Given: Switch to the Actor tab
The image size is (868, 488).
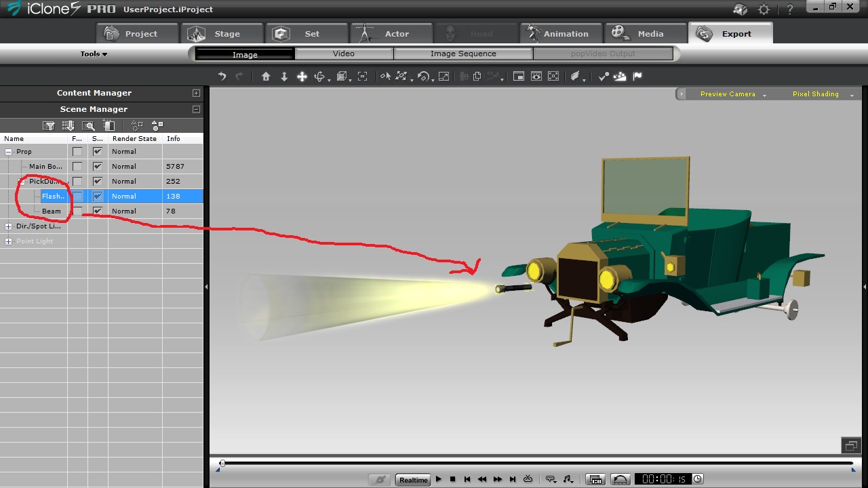Looking at the screenshot, I should point(391,34).
